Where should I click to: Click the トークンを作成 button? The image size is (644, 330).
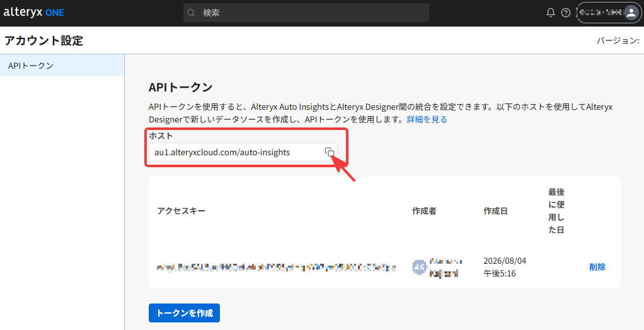184,313
